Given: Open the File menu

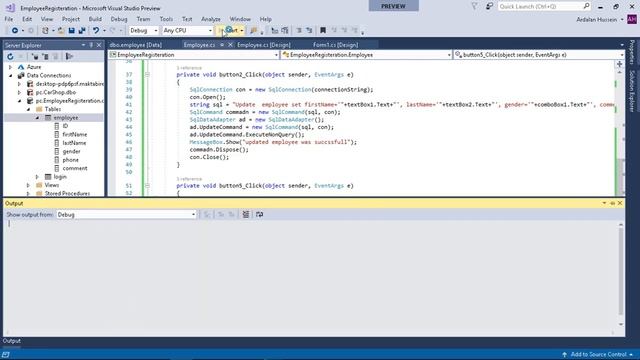Looking at the screenshot, I should coord(9,19).
